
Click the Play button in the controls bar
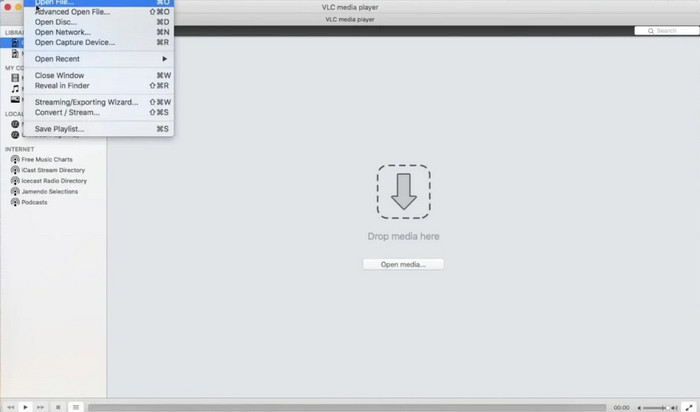tap(25, 407)
